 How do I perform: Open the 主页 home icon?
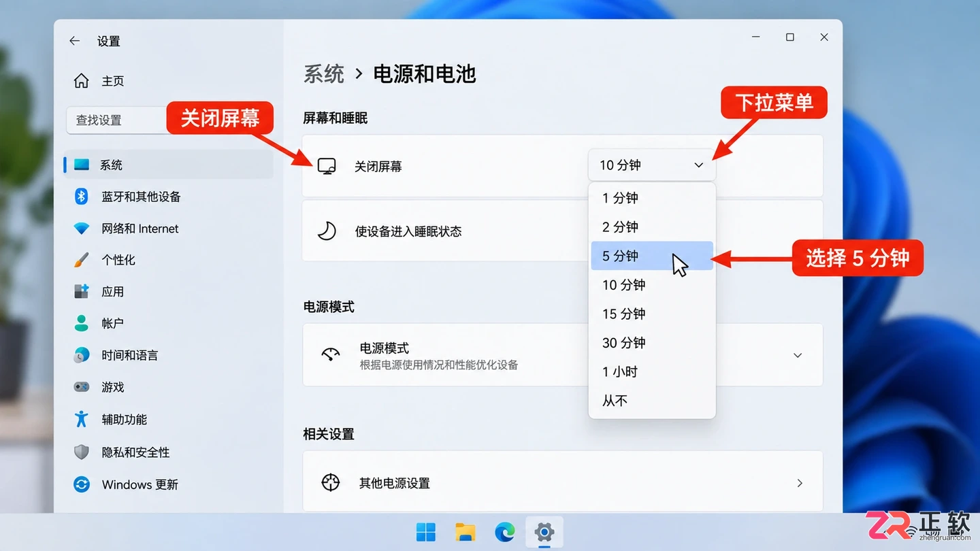(x=81, y=81)
